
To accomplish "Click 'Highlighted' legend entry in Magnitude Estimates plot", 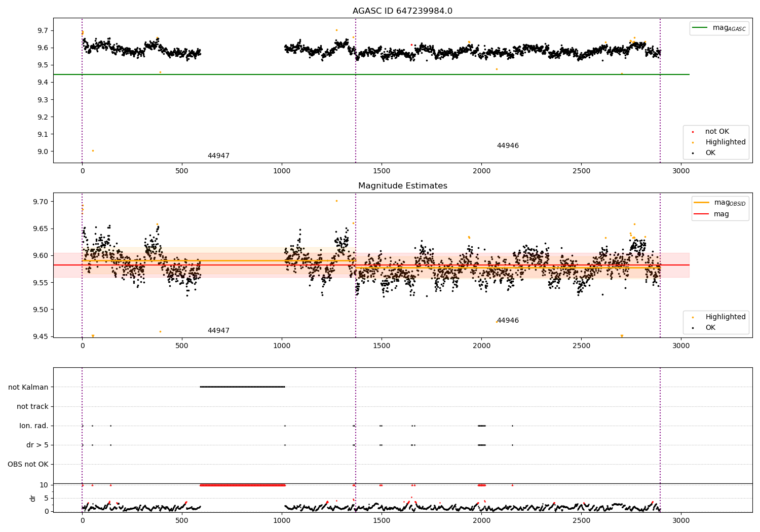I will (719, 317).
